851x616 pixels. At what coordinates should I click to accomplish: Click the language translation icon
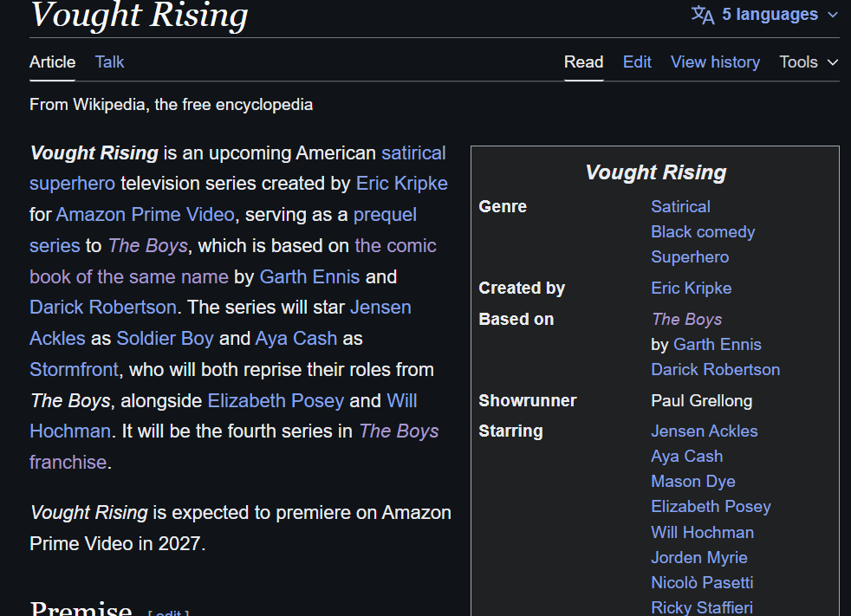pos(702,15)
